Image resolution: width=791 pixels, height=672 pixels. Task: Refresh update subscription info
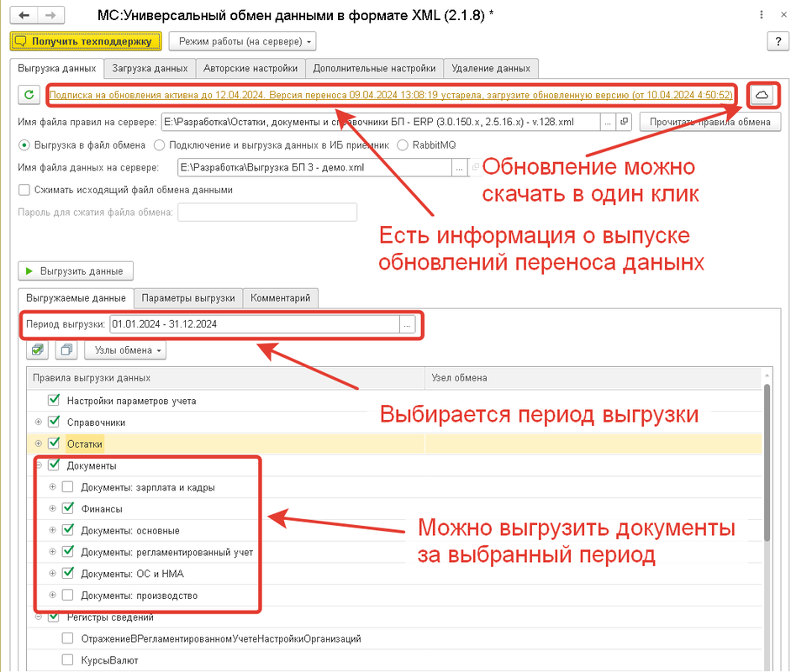point(28,95)
